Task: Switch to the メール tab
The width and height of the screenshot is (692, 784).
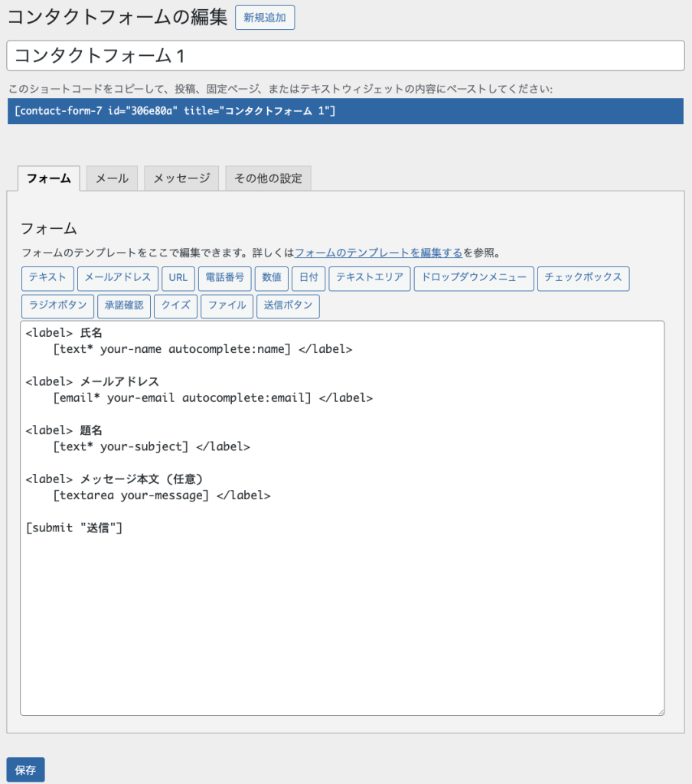Action: (x=112, y=178)
